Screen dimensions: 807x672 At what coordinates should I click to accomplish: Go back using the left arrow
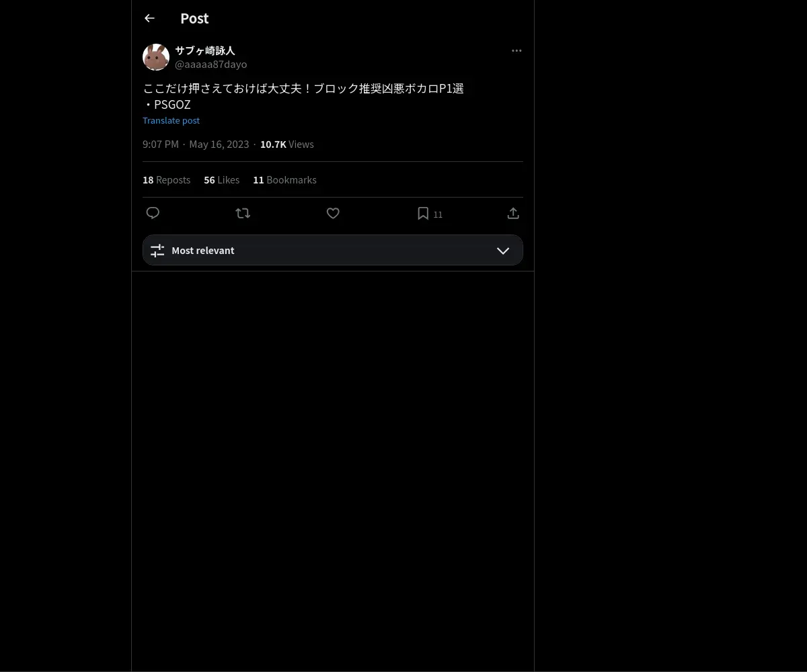(149, 18)
